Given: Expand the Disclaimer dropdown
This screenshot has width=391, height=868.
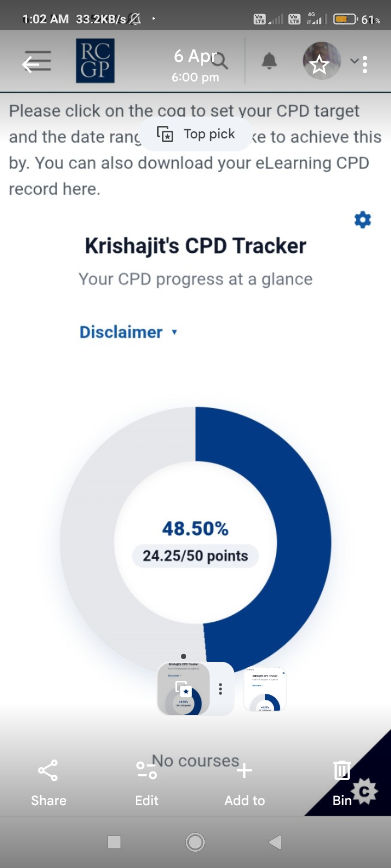Looking at the screenshot, I should coord(128,332).
